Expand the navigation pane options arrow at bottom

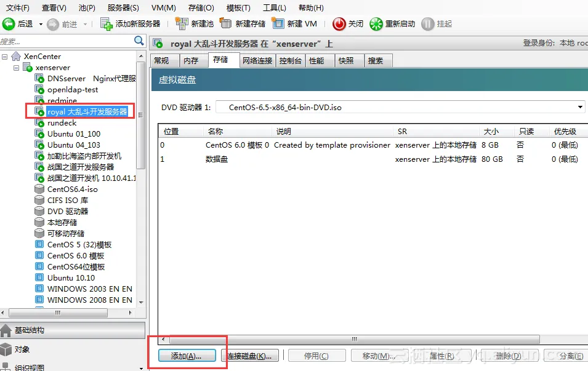coord(141,368)
